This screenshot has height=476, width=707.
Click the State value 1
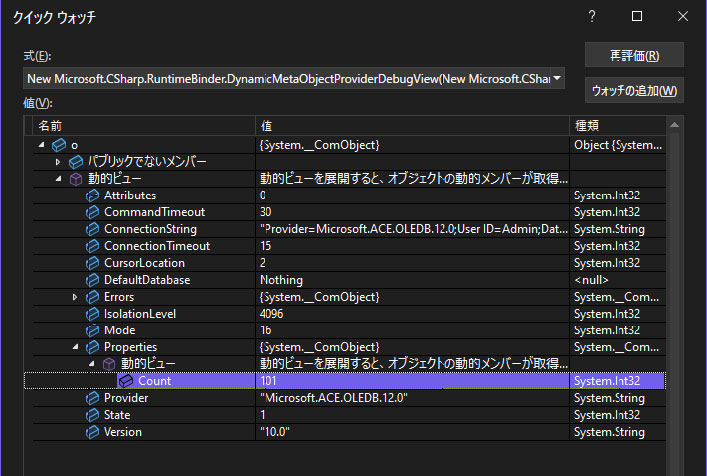click(x=263, y=415)
